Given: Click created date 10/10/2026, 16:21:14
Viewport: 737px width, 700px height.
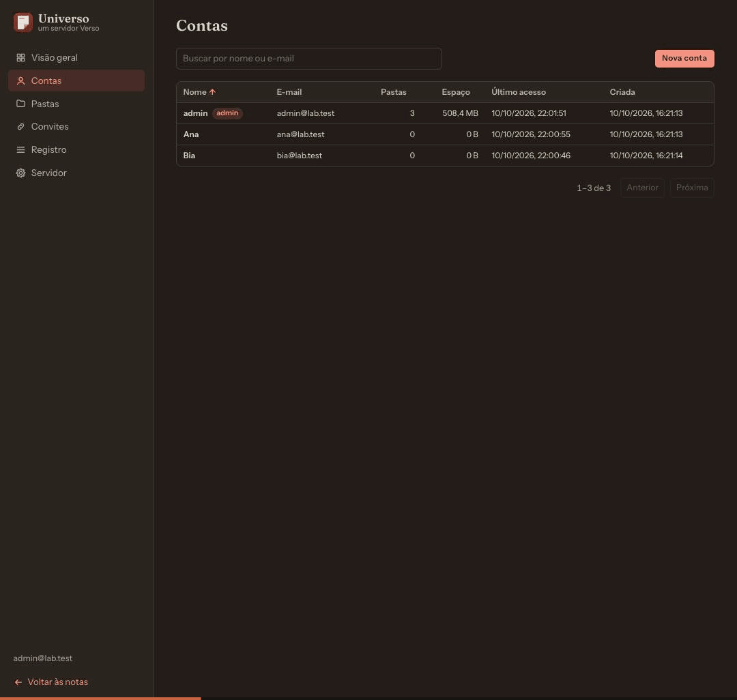Looking at the screenshot, I should click(646, 156).
